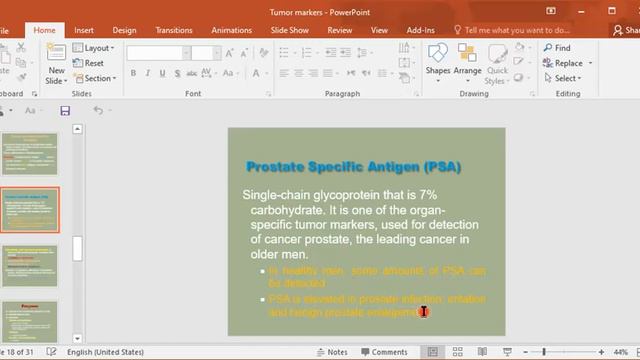Switch to the Insert tab
The height and width of the screenshot is (360, 640).
84,30
